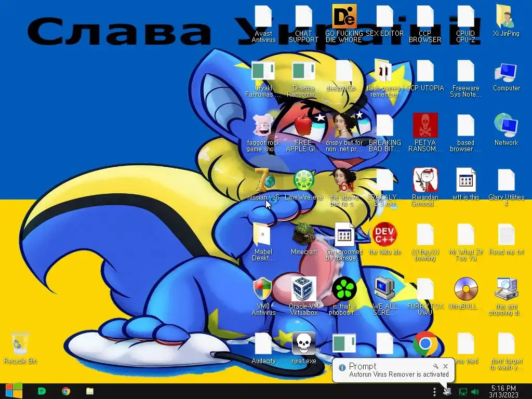Open the green chat app in taskbar
Viewport: 532px width, 399px height.
(42, 391)
